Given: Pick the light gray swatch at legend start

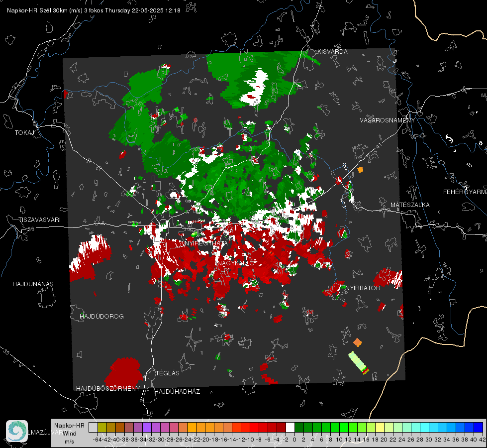Looking at the screenshot, I should click(93, 427).
